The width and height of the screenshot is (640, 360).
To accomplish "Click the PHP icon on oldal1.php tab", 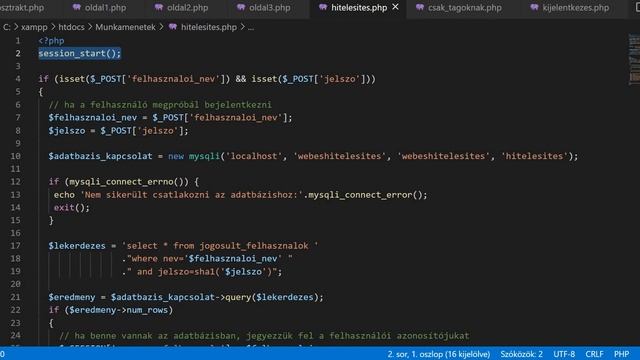I will click(x=76, y=7).
